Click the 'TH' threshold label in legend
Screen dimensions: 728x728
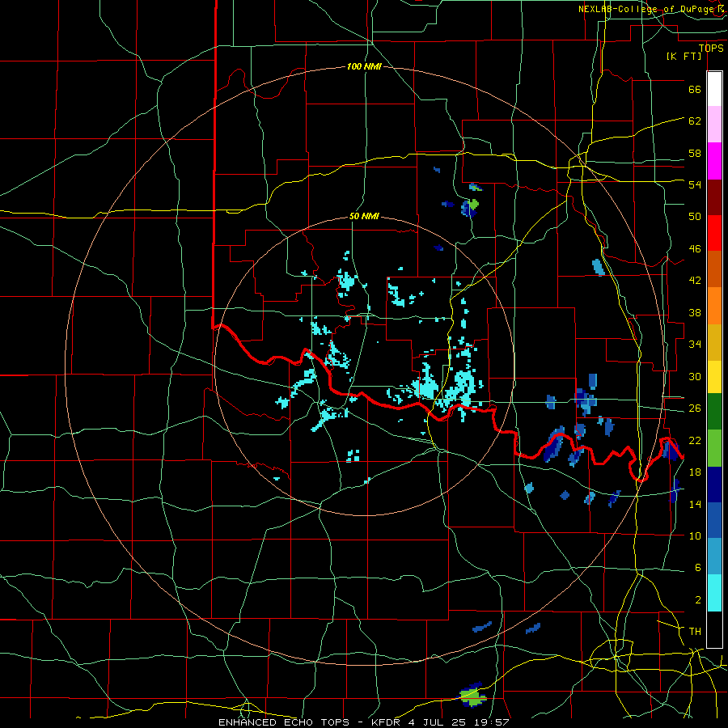[695, 632]
